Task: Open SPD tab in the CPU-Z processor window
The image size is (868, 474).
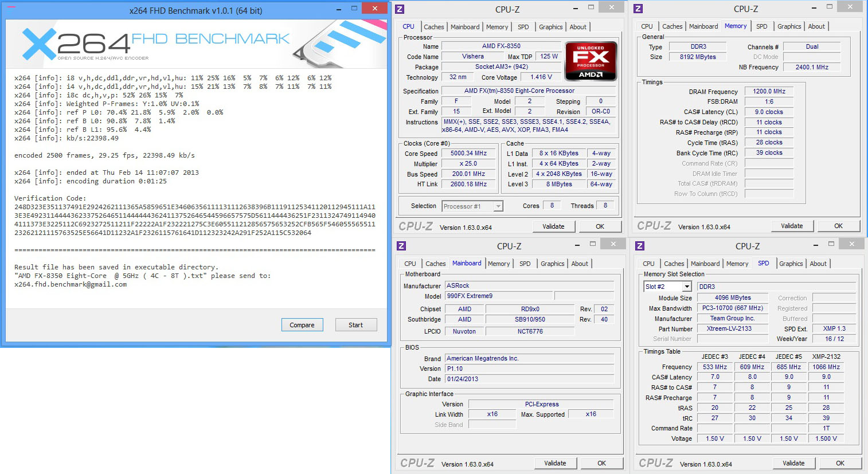Action: click(x=523, y=27)
